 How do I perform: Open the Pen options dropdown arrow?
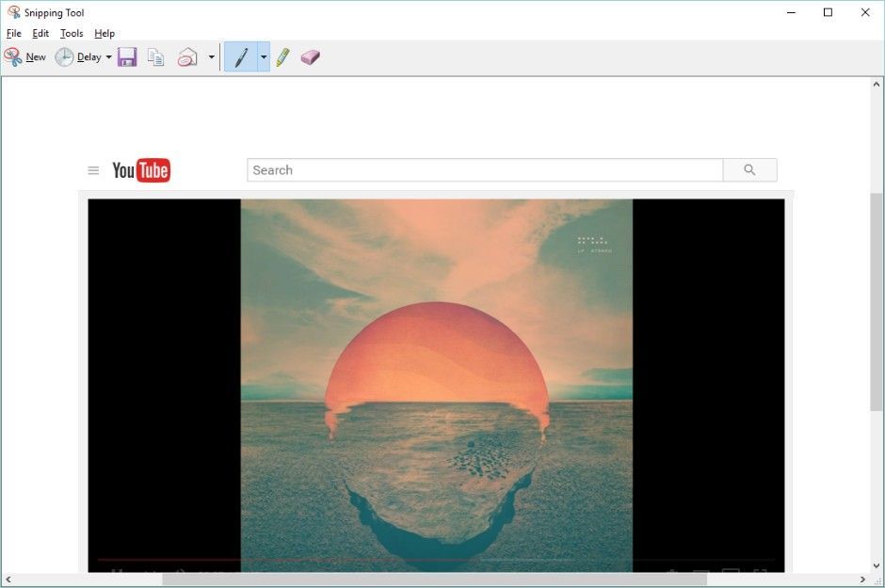(x=264, y=57)
